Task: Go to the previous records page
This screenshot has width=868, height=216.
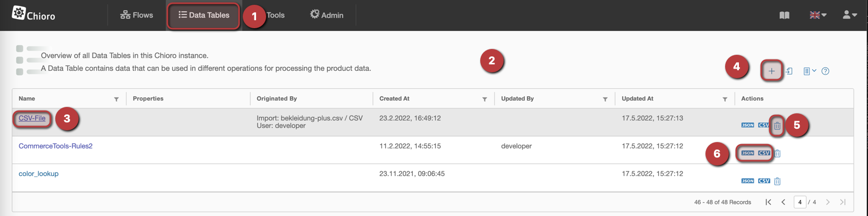Action: coord(783,202)
